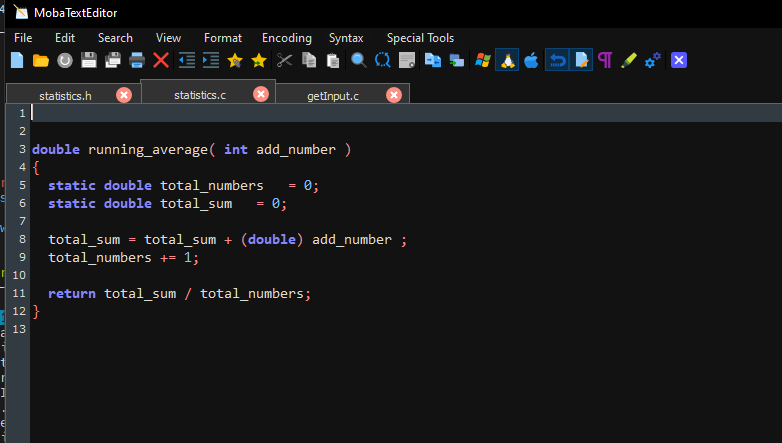This screenshot has height=443, width=782.
Task: Paste from clipboard using the clipboard icon
Action: pyautogui.click(x=333, y=60)
